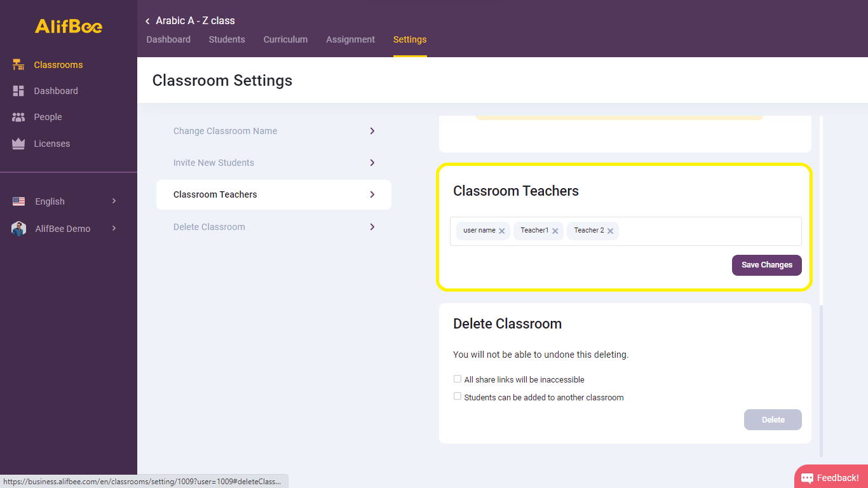The width and height of the screenshot is (868, 488).
Task: Click the back arrow beside Arabic A - Z class
Action: [x=147, y=20]
